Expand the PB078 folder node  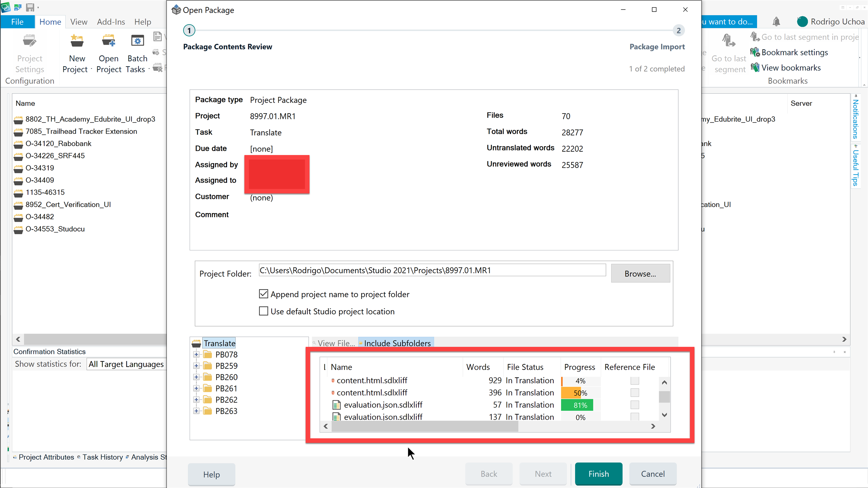[x=196, y=355]
